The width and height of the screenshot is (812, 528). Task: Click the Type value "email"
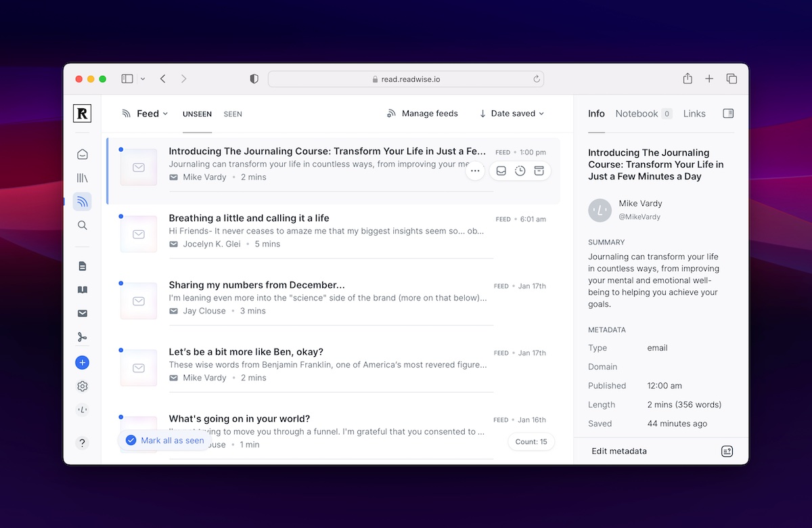[x=657, y=348]
